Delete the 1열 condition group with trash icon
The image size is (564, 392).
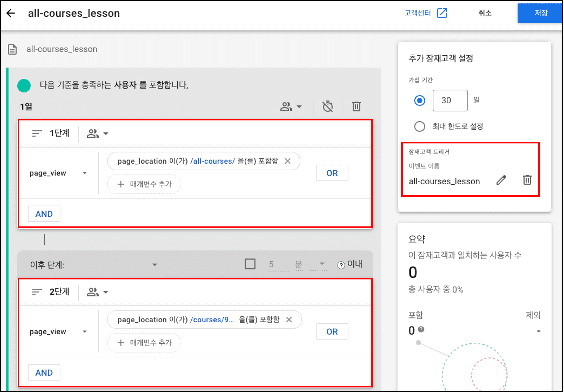pos(356,107)
